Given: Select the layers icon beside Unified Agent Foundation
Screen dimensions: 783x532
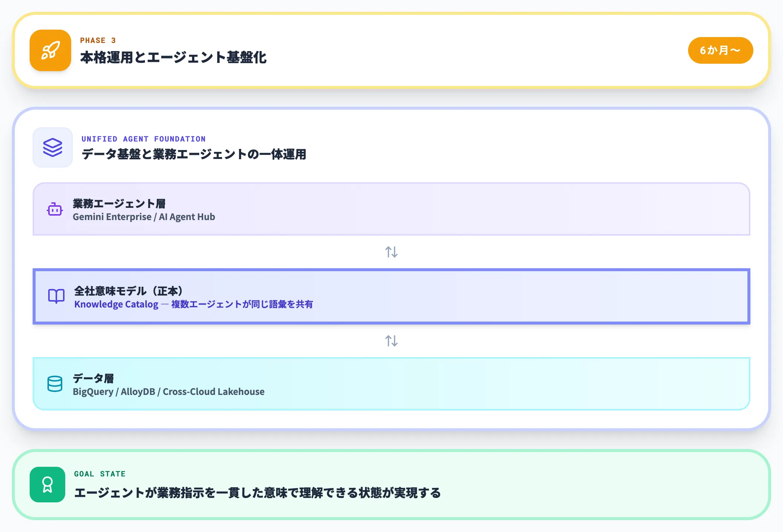Looking at the screenshot, I should click(52, 147).
